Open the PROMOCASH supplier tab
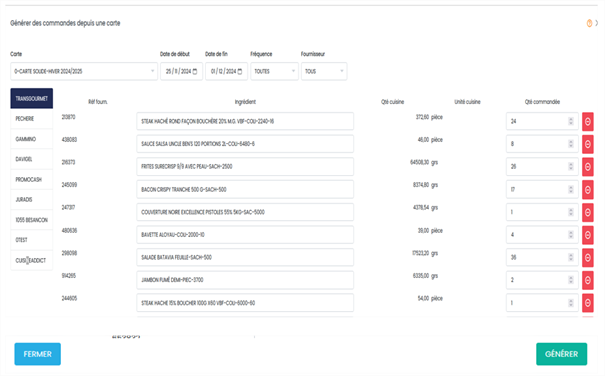Screen dimensions: 605x376 pos(32,180)
